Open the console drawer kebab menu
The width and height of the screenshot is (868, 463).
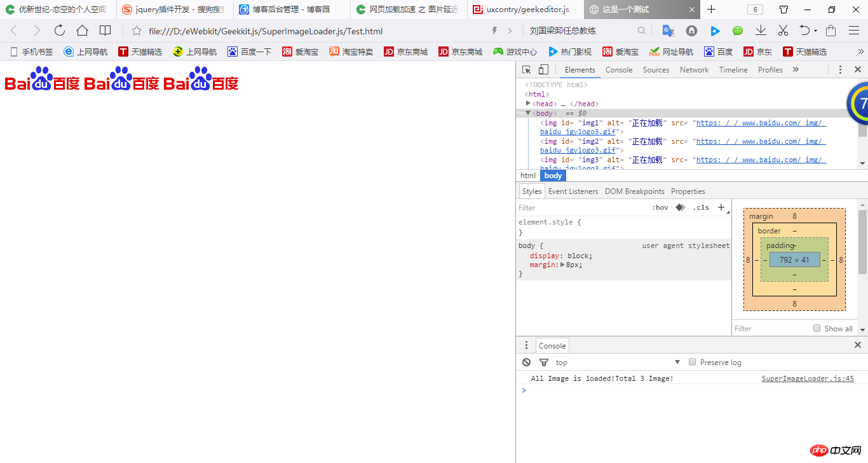[526, 345]
